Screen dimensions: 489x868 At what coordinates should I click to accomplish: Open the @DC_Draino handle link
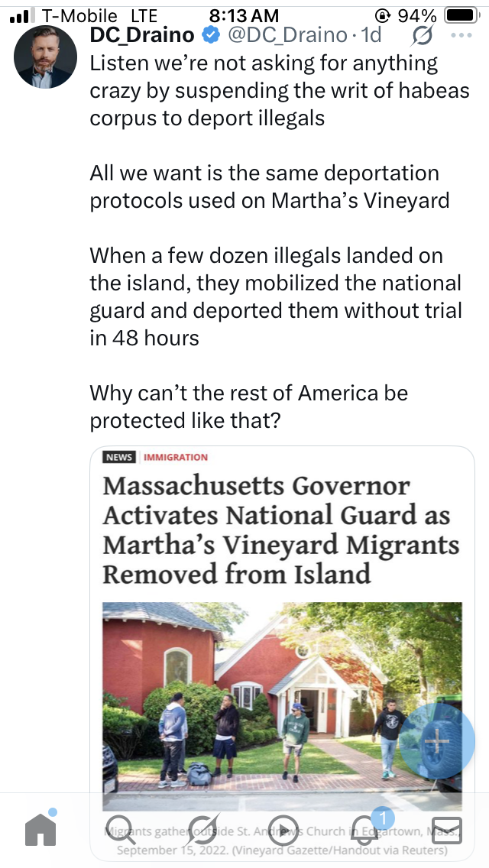coord(286,35)
